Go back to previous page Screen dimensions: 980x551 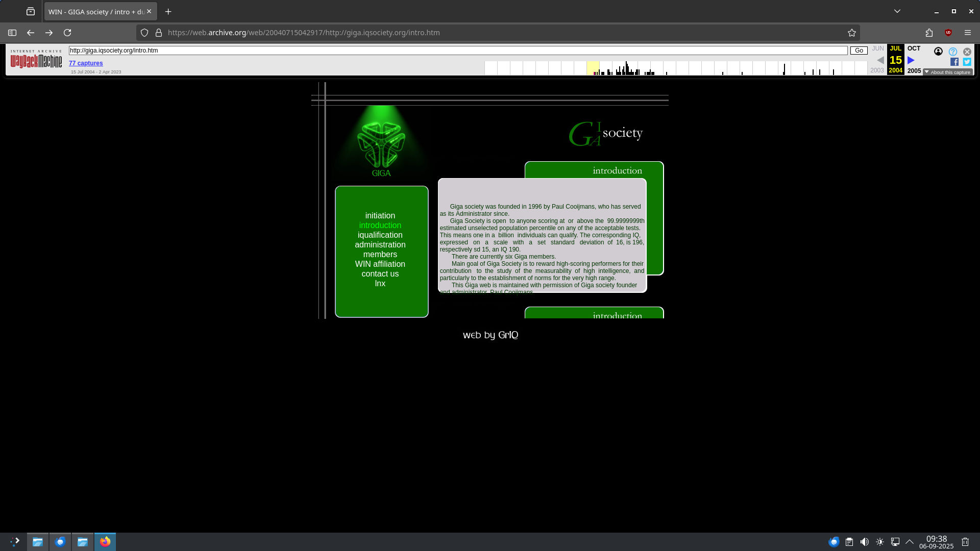click(31, 33)
